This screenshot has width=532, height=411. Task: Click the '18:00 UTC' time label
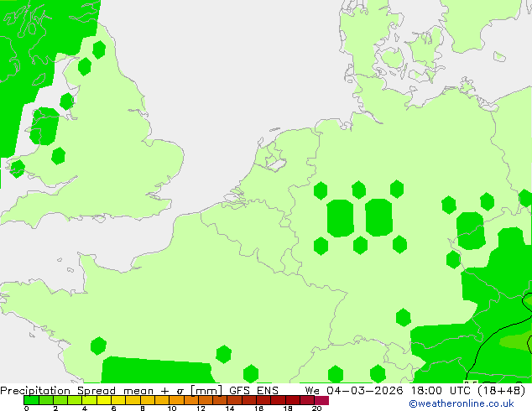[441, 390]
